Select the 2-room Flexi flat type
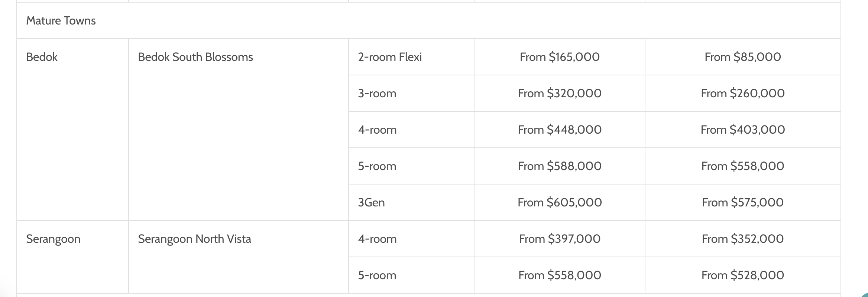This screenshot has height=297, width=868. (390, 57)
